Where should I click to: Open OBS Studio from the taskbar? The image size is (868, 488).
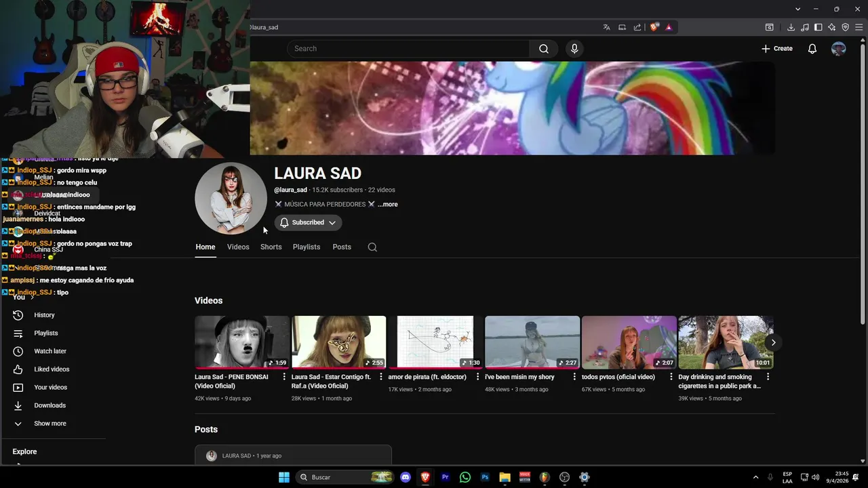coord(564,477)
